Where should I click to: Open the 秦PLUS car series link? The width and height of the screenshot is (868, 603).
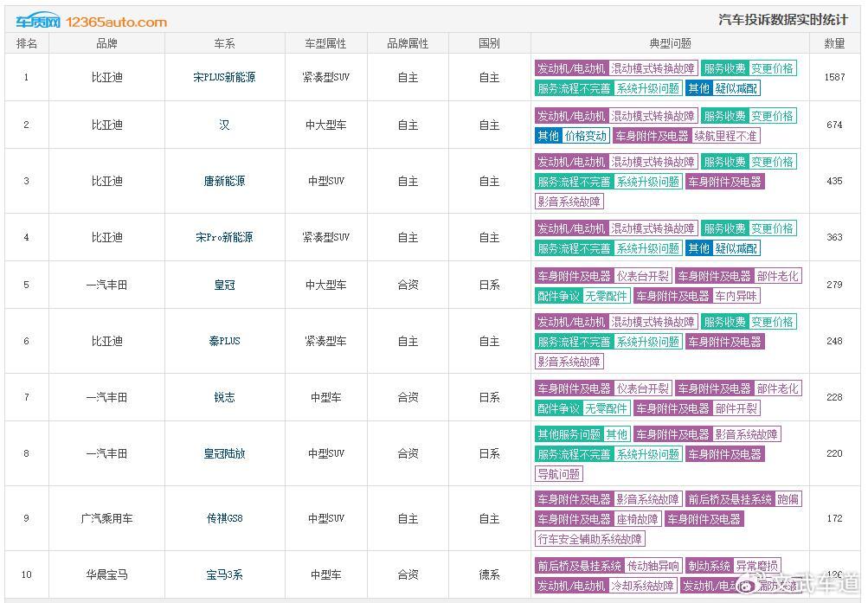[225, 341]
